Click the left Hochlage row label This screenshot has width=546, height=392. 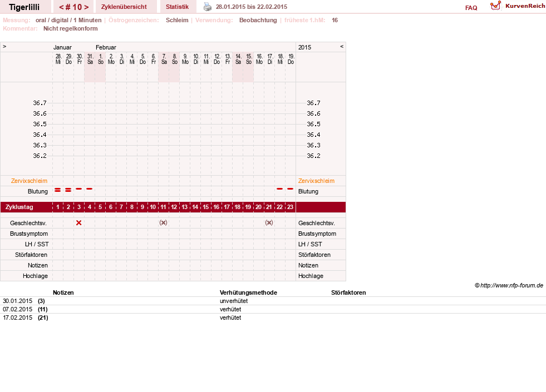[x=35, y=276]
